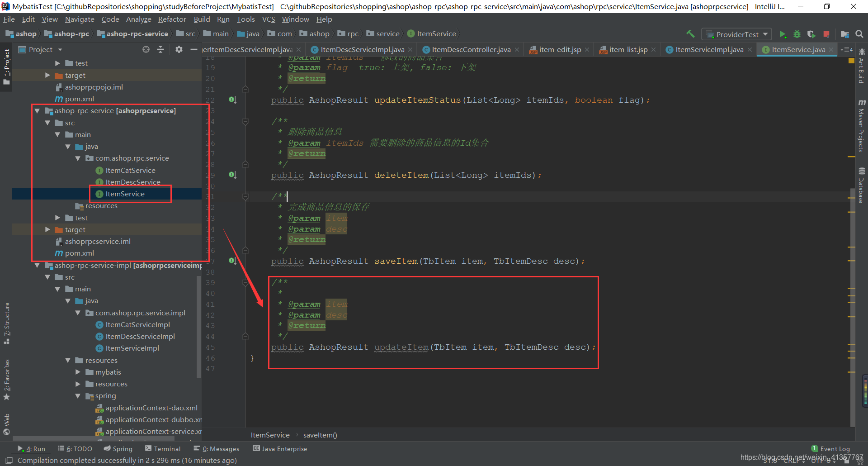Image resolution: width=868 pixels, height=466 pixels.
Task: Open the Navigate menu
Action: tap(80, 19)
